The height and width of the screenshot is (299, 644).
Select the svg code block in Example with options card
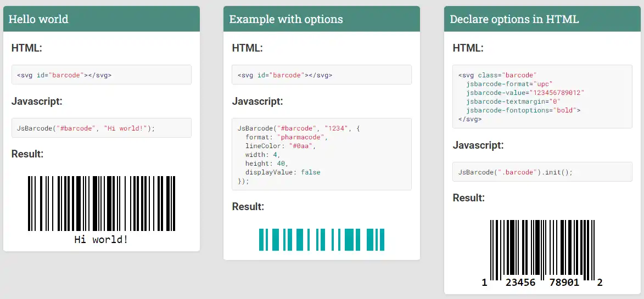pyautogui.click(x=321, y=75)
